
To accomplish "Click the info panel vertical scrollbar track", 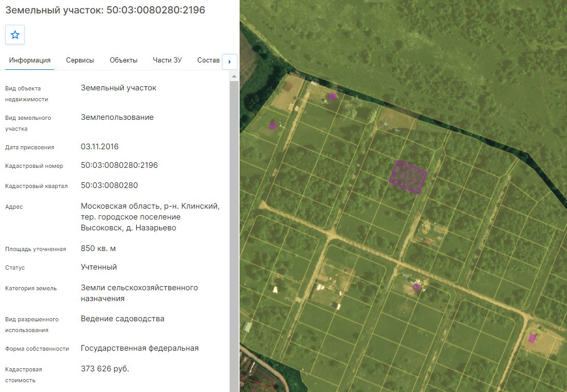I will pos(234,236).
